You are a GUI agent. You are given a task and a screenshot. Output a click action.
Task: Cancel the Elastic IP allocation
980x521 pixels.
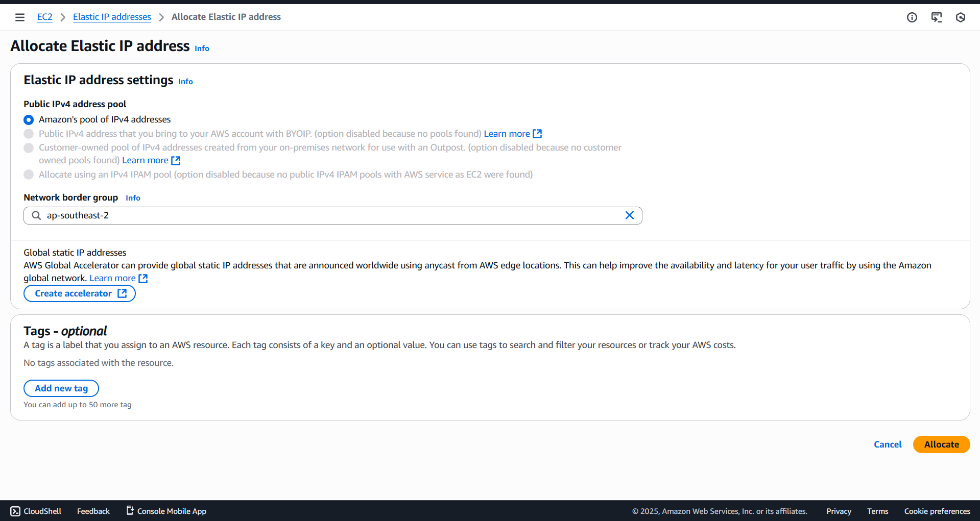[x=888, y=444]
